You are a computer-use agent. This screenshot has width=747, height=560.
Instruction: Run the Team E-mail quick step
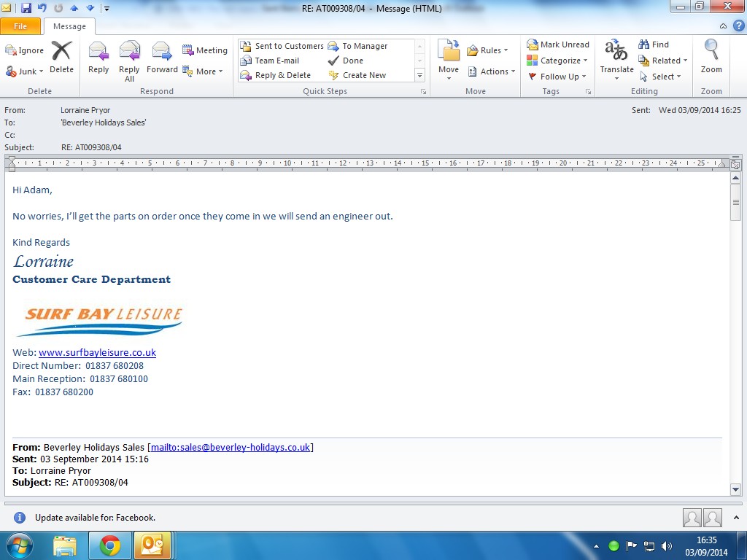270,61
